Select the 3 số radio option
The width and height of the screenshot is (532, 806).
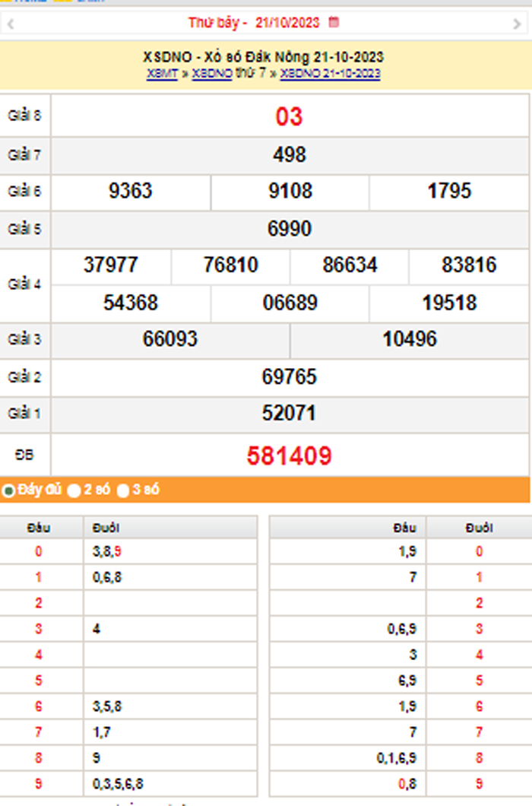123,490
